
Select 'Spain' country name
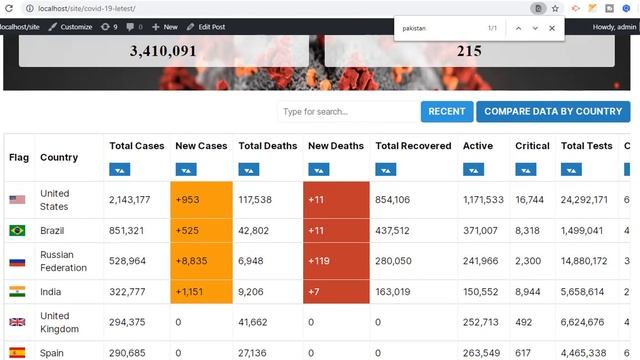51,353
